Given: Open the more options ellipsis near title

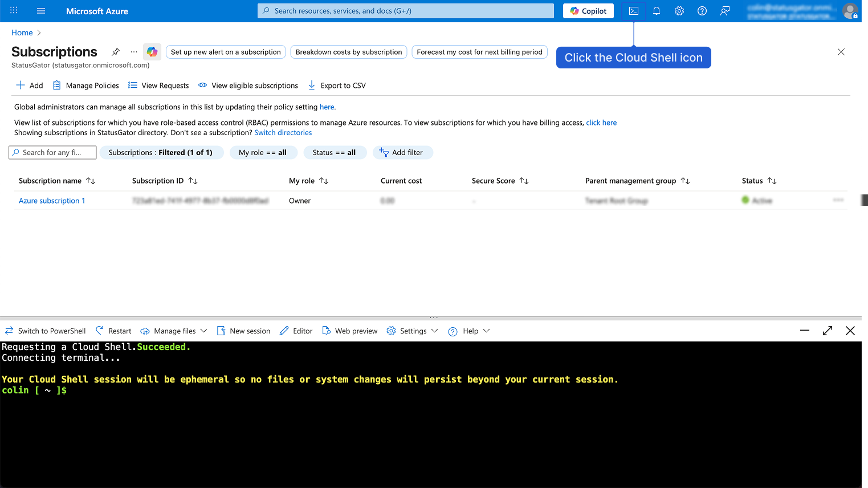Looking at the screenshot, I should (x=134, y=52).
